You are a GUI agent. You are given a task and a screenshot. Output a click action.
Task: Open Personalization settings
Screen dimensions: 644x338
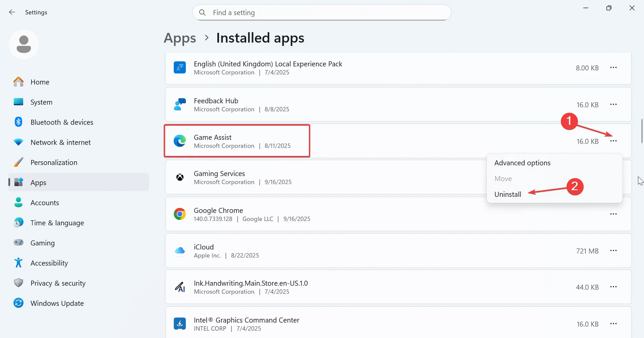[x=54, y=162]
